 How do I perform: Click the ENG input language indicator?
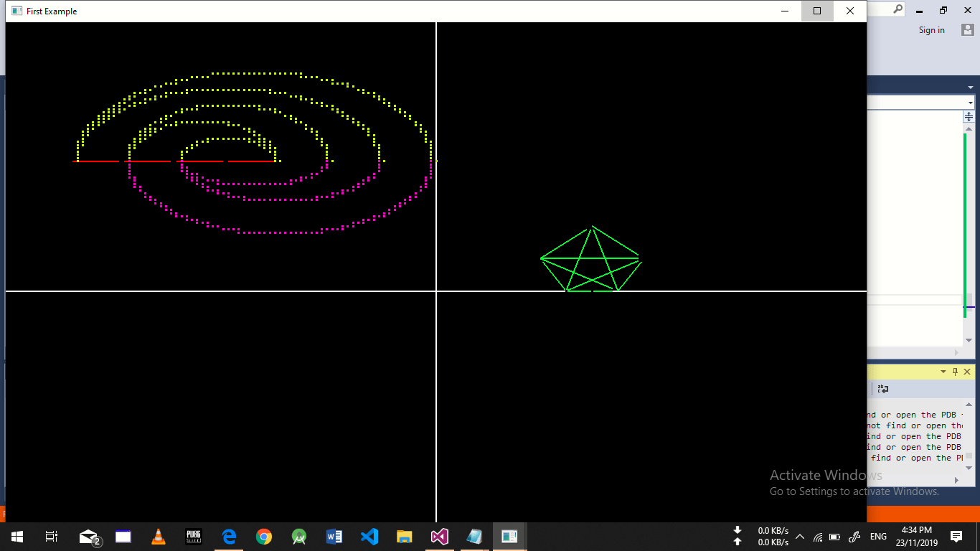click(x=878, y=537)
